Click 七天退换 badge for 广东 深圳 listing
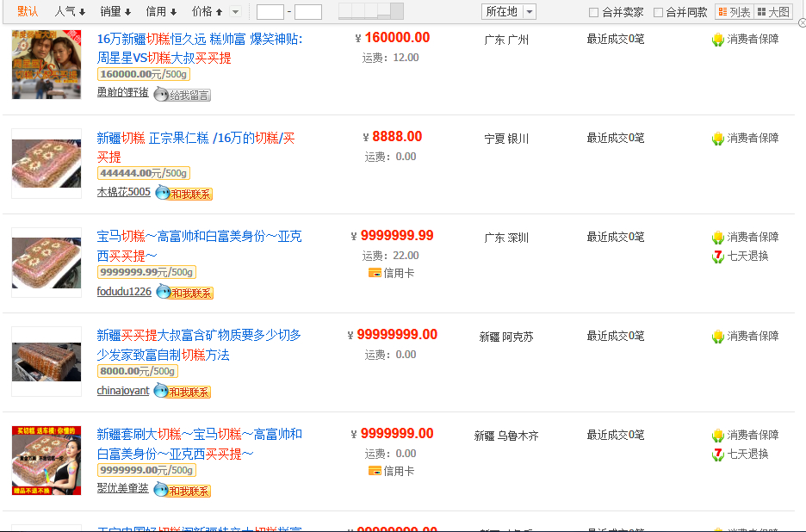The height and width of the screenshot is (532, 806). coord(741,256)
